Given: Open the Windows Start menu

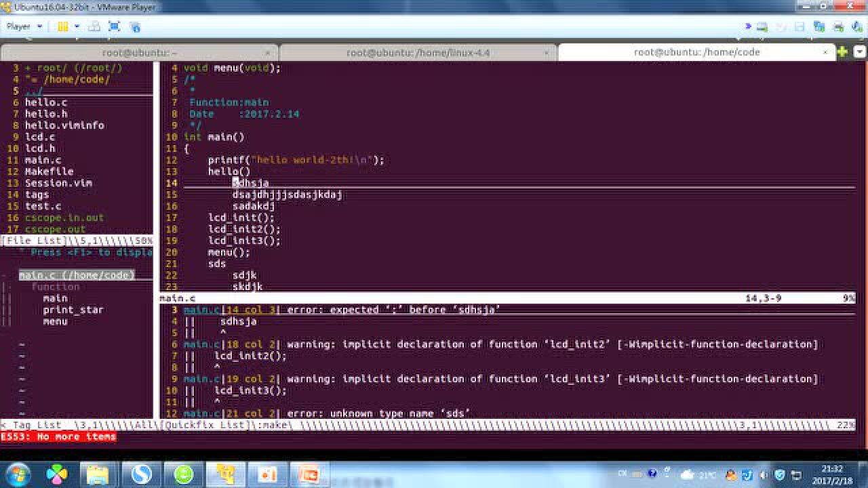Looking at the screenshot, I should (18, 474).
